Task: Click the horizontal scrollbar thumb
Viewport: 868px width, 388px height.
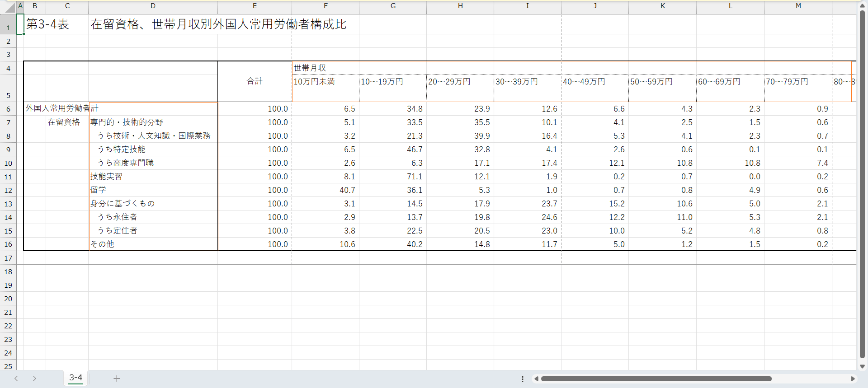Action: tap(656, 379)
